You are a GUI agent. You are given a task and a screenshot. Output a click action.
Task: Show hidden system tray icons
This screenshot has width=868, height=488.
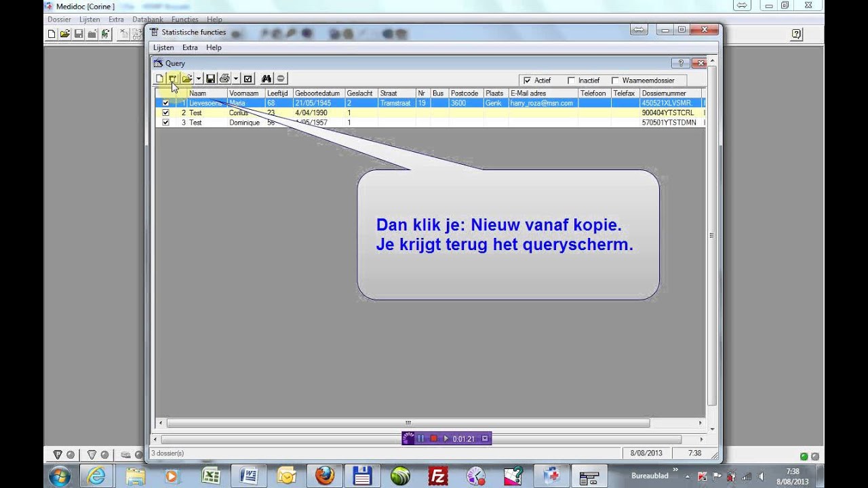(x=688, y=476)
